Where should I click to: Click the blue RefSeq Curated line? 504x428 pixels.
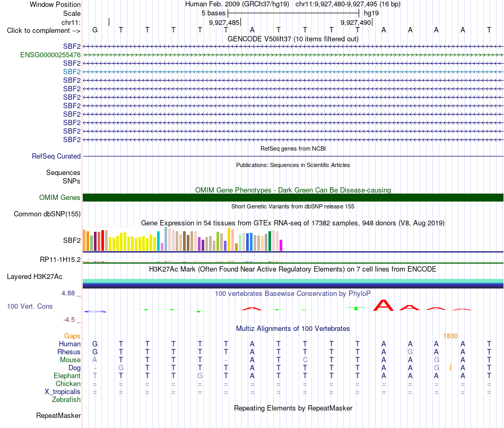point(293,156)
